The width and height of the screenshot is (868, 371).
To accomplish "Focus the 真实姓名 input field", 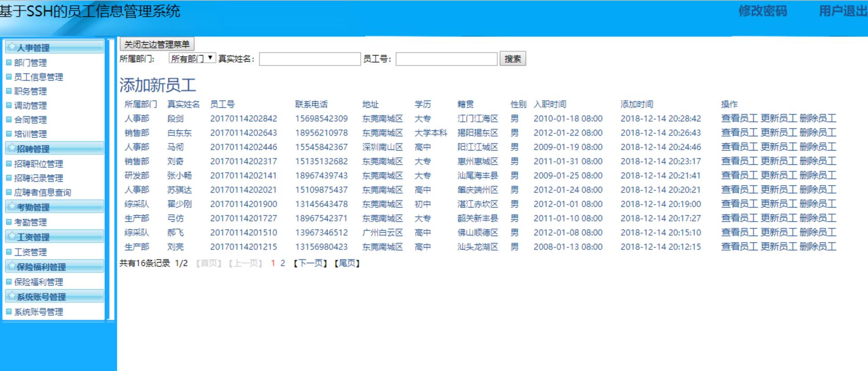I will pyautogui.click(x=310, y=59).
